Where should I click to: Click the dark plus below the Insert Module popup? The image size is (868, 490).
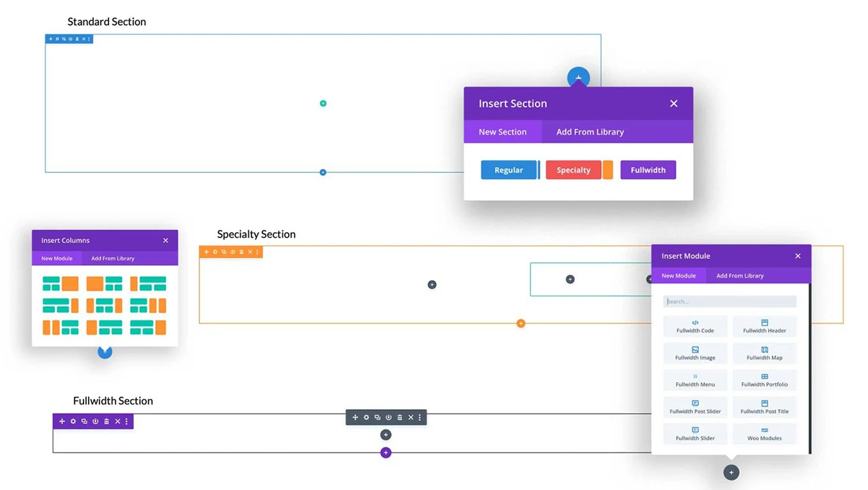[731, 472]
